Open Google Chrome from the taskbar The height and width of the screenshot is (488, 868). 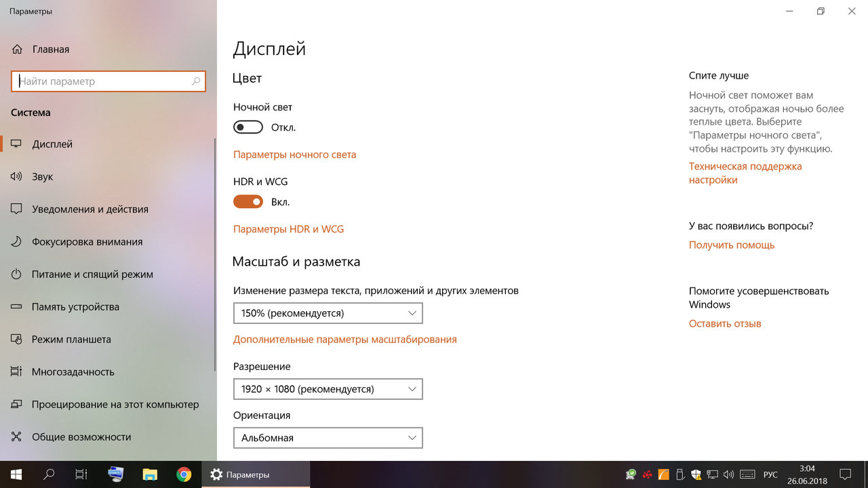tap(184, 474)
